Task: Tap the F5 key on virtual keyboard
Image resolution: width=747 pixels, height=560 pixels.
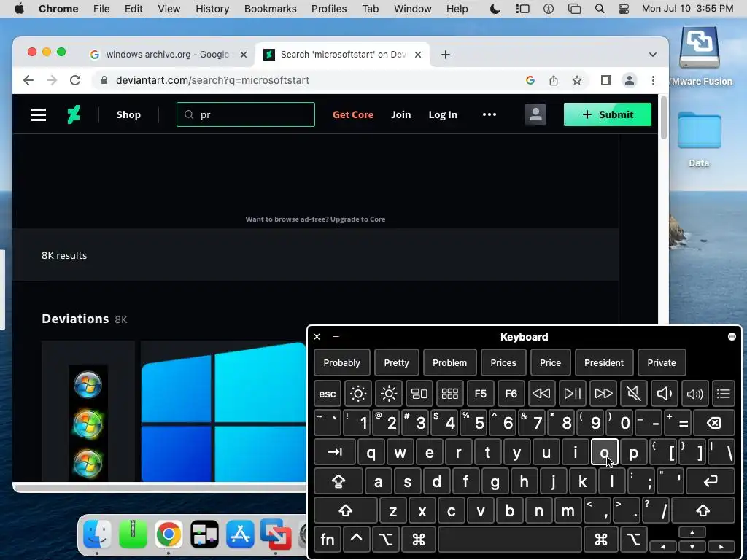Action: click(481, 393)
